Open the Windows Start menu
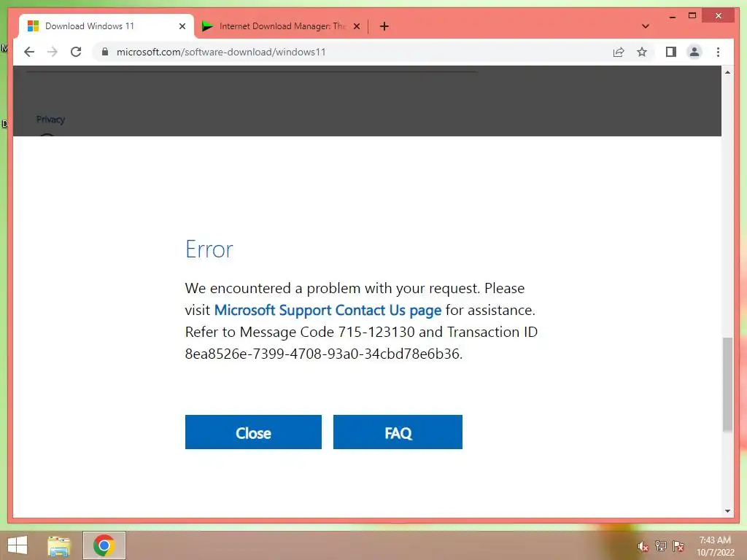The width and height of the screenshot is (747, 560). pos(18,545)
